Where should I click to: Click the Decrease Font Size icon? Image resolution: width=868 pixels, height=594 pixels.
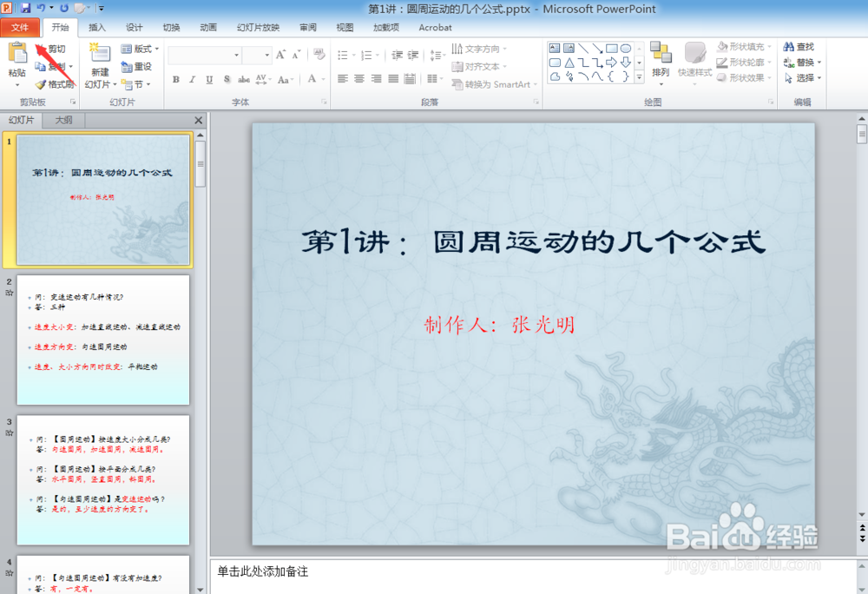tap(297, 54)
